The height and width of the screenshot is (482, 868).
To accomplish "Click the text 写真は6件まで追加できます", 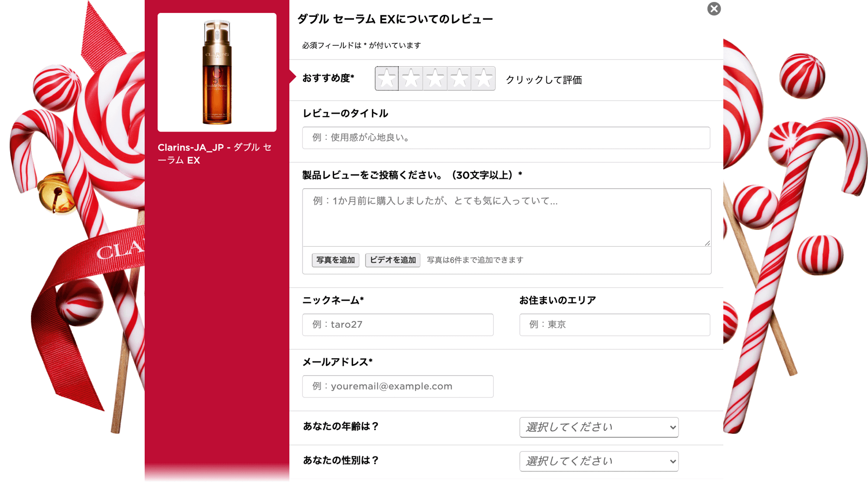I will pos(475,260).
